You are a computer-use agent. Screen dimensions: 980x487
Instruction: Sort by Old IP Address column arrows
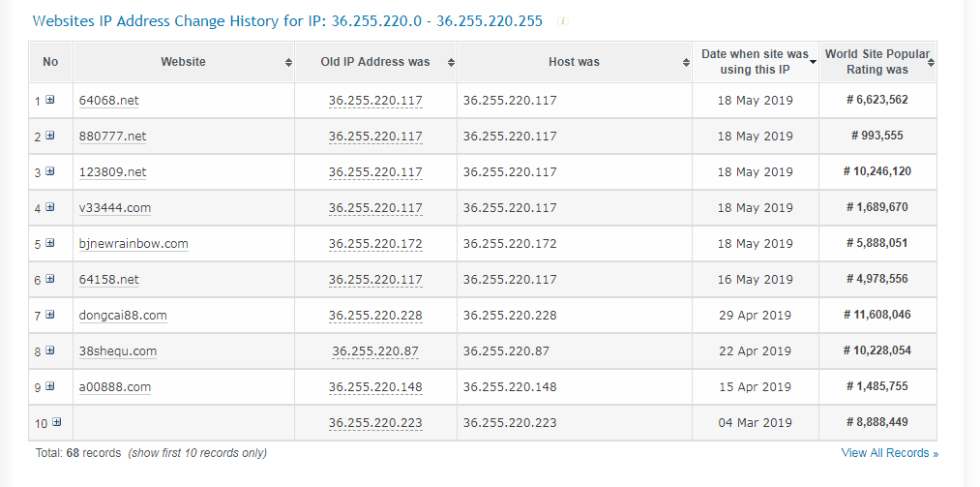(451, 63)
